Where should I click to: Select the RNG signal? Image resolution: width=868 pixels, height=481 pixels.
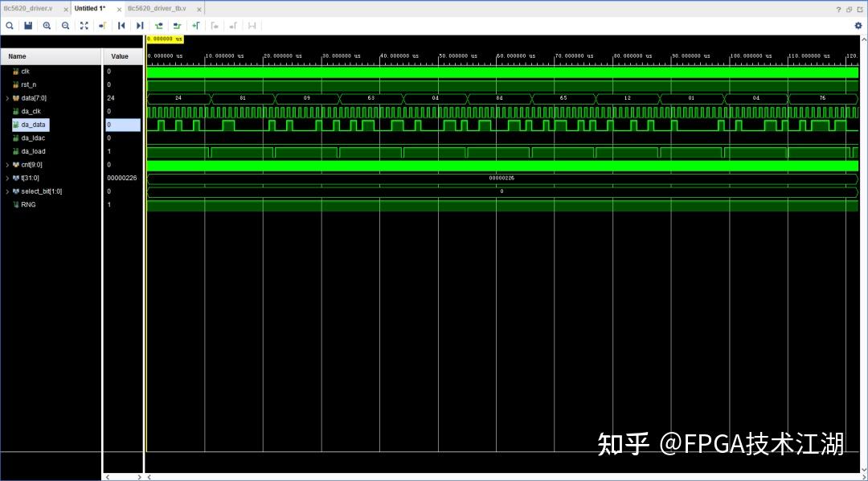point(28,204)
